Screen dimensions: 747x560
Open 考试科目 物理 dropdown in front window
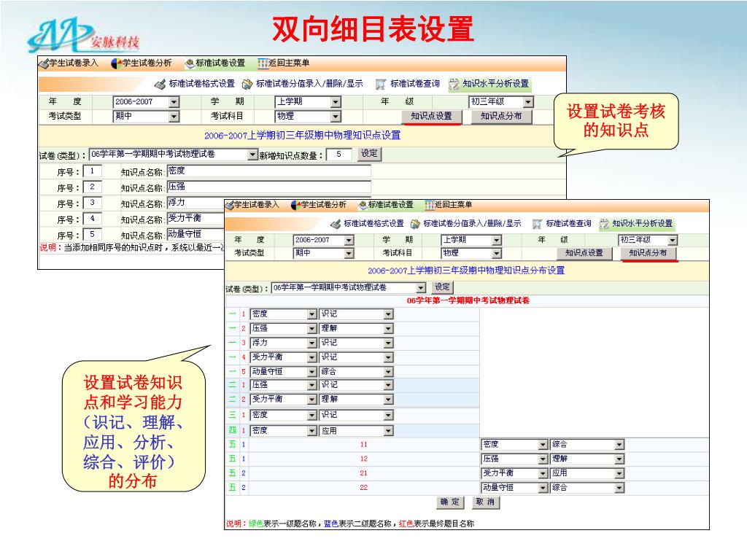tap(497, 253)
